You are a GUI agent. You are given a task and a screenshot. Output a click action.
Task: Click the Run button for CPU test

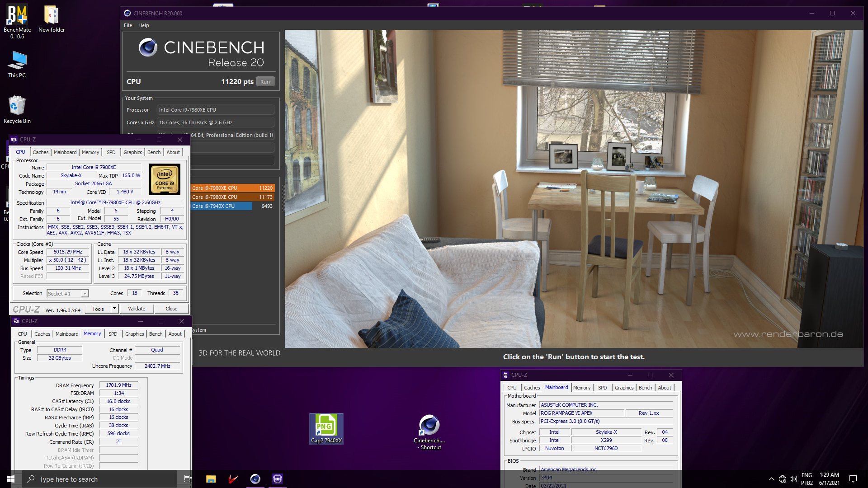265,82
